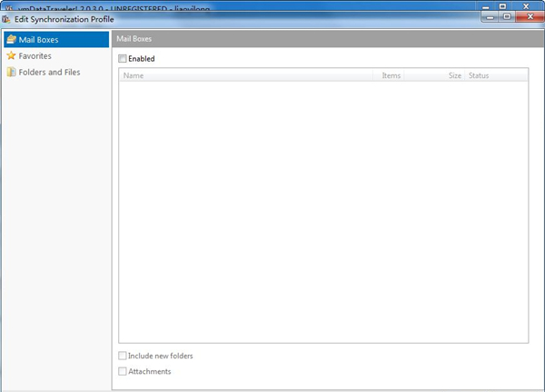Screen dimensions: 545x392
Task: Sort list by the Name column header
Action: tap(245, 75)
